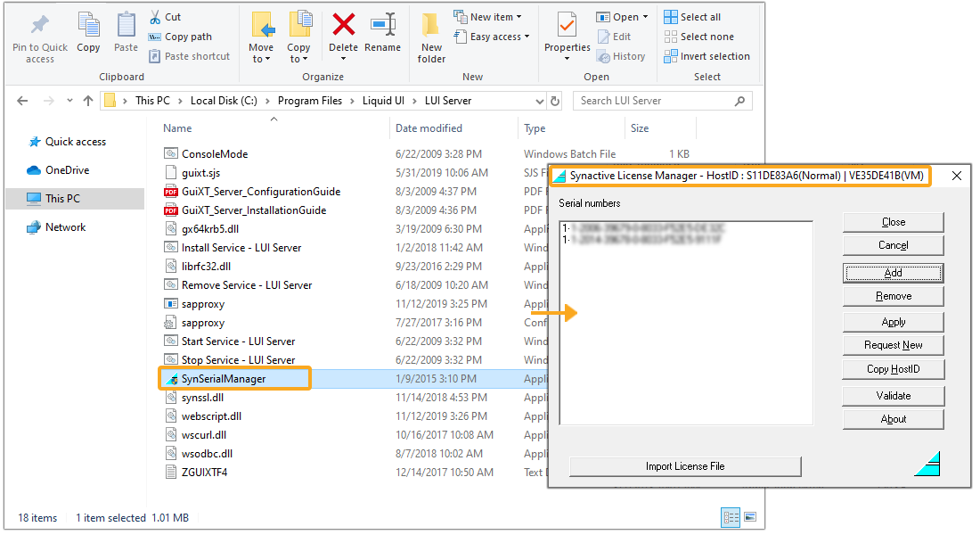
Task: Select the ConsoleMode batch file
Action: 215,154
